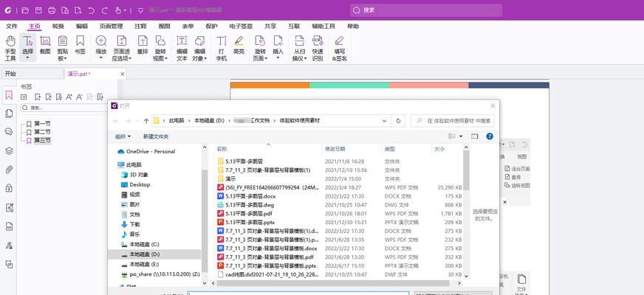Open the Comments panel in sidebar
The width and height of the screenshot is (644, 295).
[x=9, y=132]
